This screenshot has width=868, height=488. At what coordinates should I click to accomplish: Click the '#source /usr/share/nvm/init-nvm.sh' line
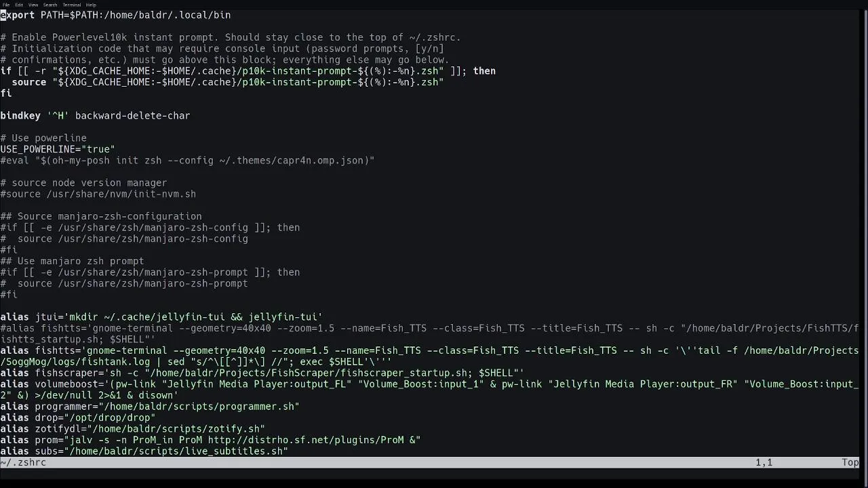98,194
